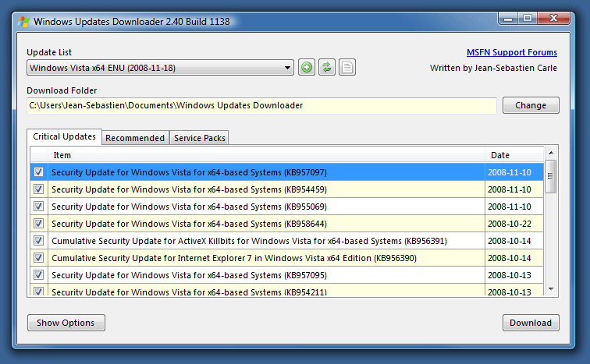The width and height of the screenshot is (590, 364).
Task: Uncheck the KB957097 security update checkbox
Action: [39, 171]
